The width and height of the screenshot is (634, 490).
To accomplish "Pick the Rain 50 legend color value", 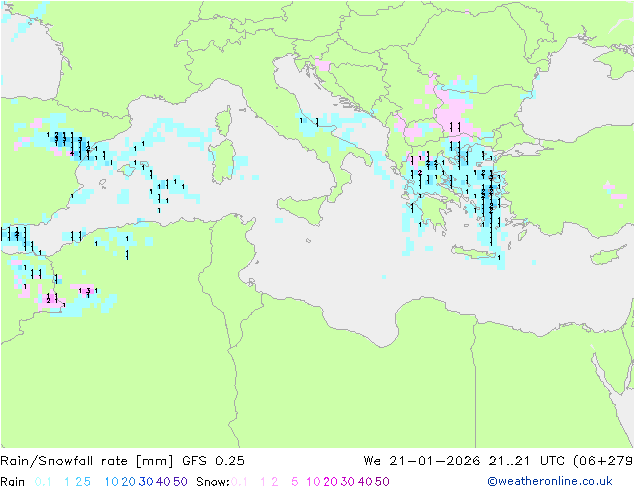I will (180, 482).
